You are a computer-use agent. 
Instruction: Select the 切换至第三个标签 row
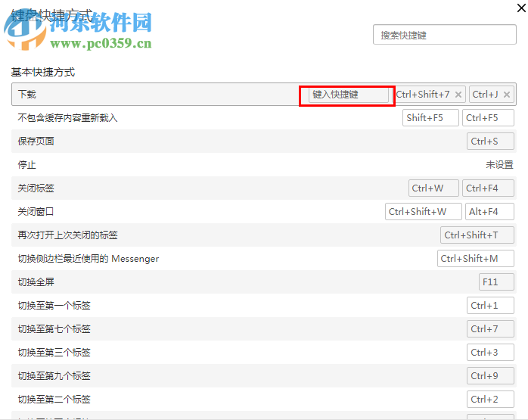coord(264,353)
